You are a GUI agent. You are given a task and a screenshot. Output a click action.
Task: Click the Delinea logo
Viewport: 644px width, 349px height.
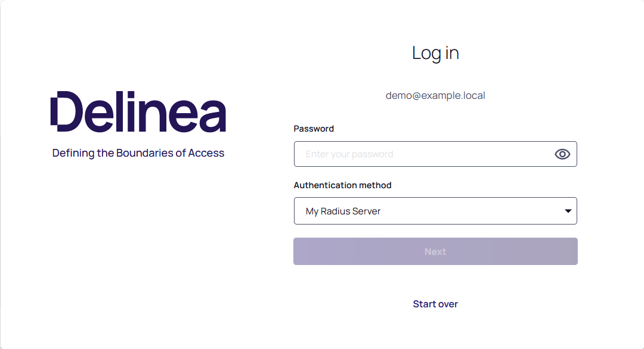point(138,112)
